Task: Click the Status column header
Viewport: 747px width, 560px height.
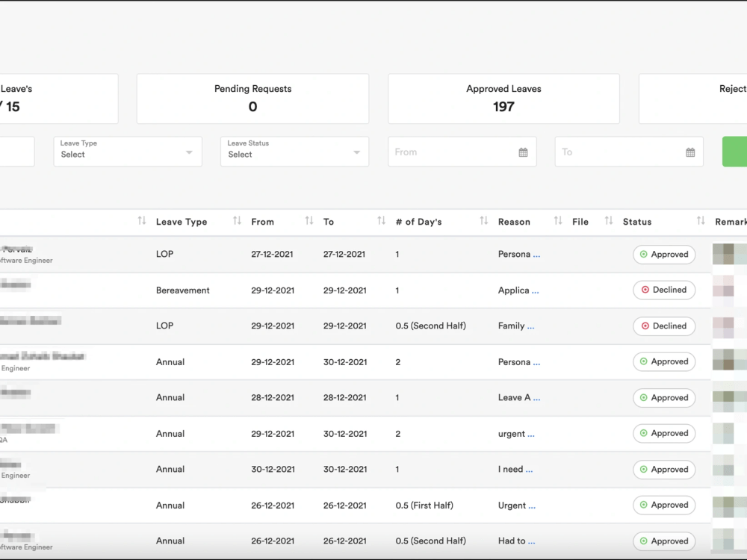Action: point(637,222)
